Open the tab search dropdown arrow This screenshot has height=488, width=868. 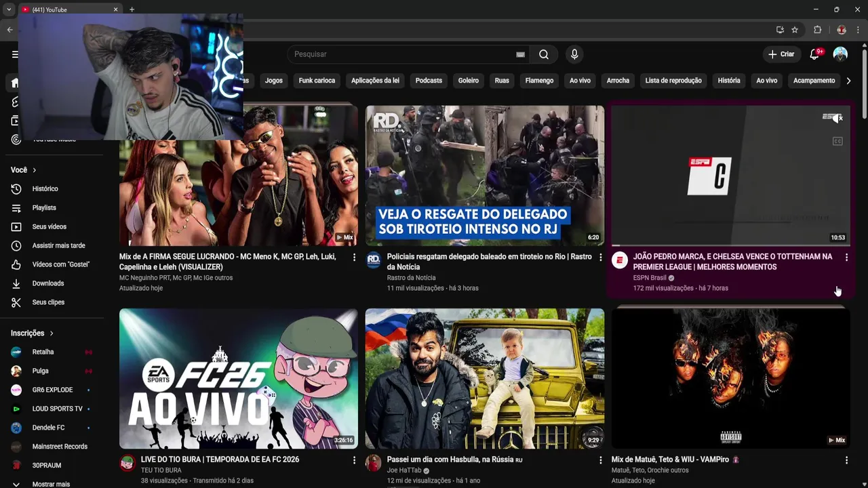[9, 9]
